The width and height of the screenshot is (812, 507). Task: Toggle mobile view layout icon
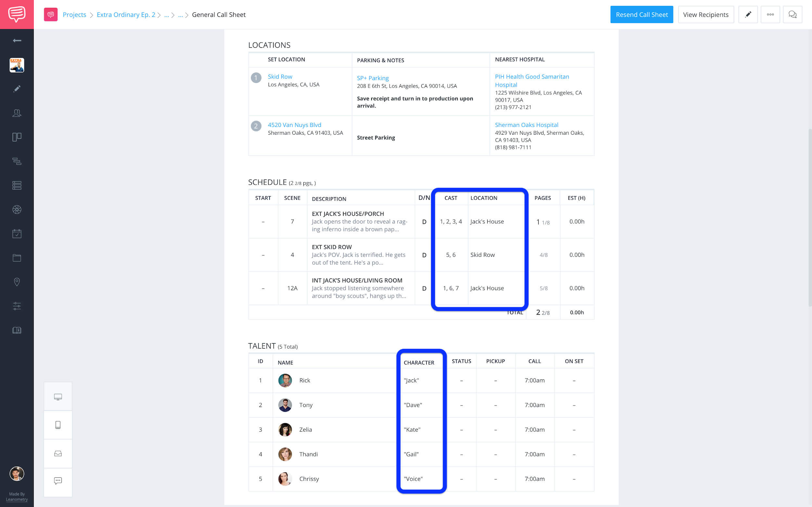coord(58,425)
